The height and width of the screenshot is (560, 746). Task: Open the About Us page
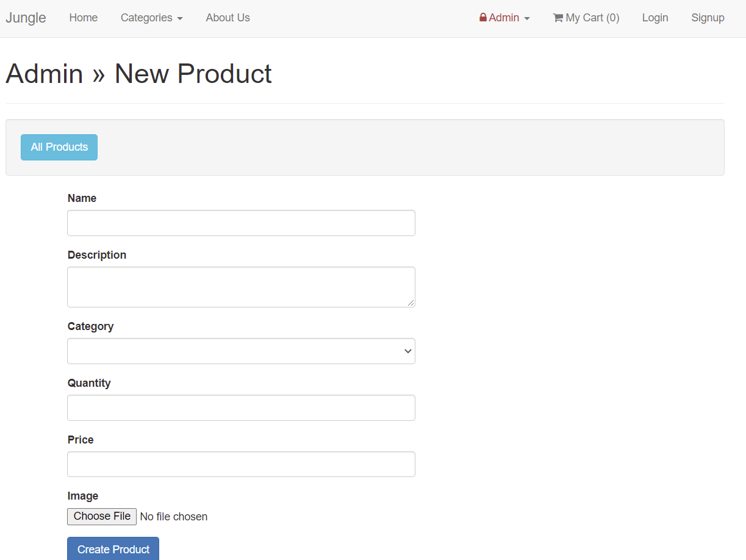pos(228,18)
